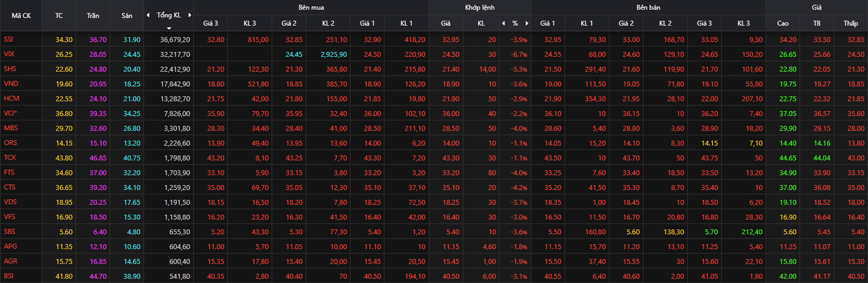Click the left arrow beside % column
Viewport: 868px width, 283px height.
pyautogui.click(x=503, y=23)
